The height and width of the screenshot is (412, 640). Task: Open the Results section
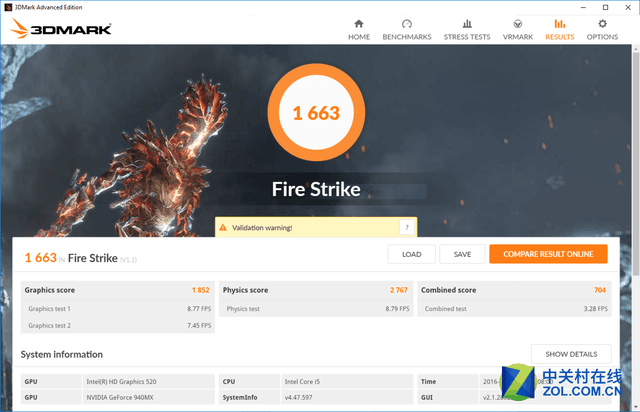560,30
